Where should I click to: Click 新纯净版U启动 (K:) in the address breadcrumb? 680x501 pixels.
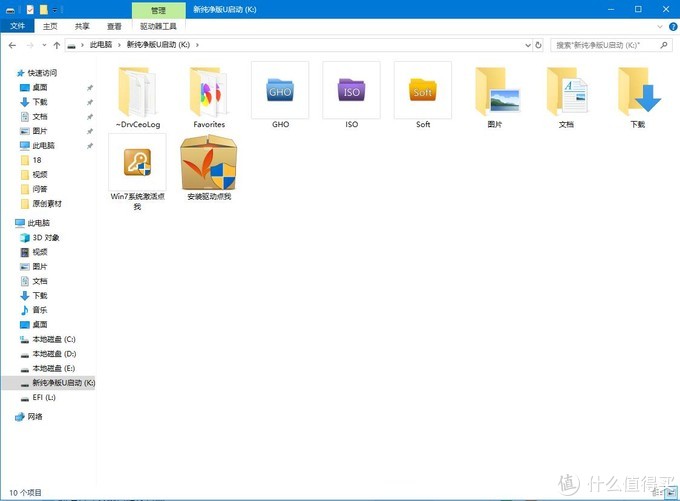[158, 45]
